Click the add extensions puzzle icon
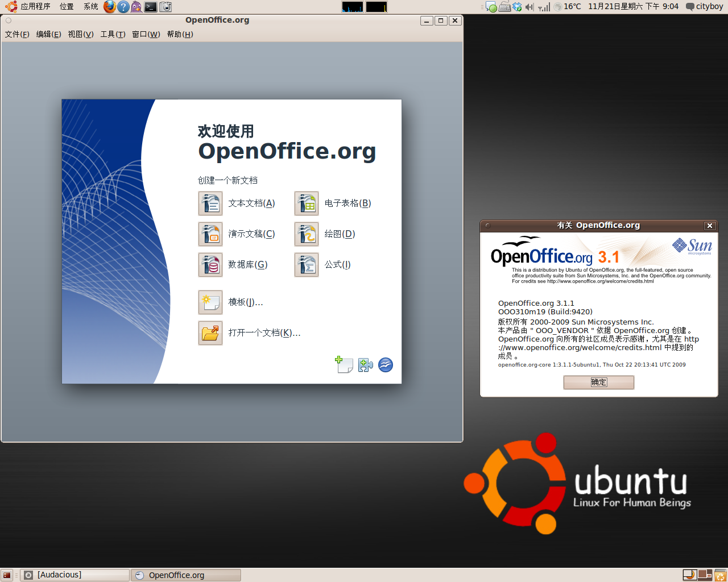This screenshot has width=728, height=582. [x=365, y=365]
